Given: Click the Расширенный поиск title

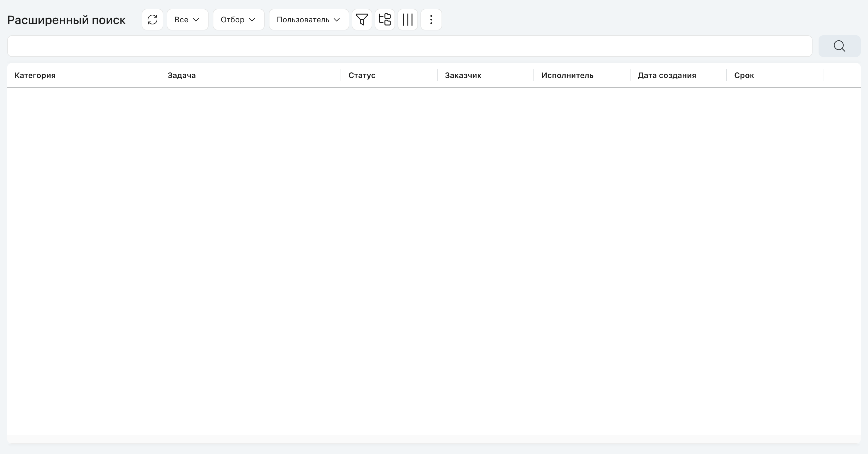Looking at the screenshot, I should tap(66, 20).
